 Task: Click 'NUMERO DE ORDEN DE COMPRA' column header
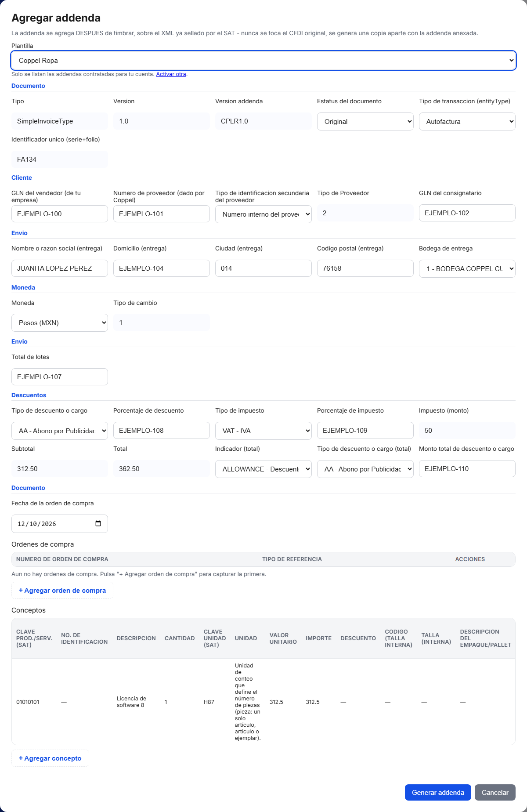click(x=62, y=559)
